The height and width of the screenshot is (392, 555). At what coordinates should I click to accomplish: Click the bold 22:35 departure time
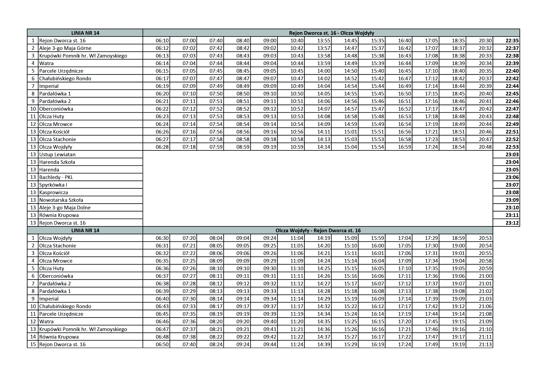(x=512, y=41)
